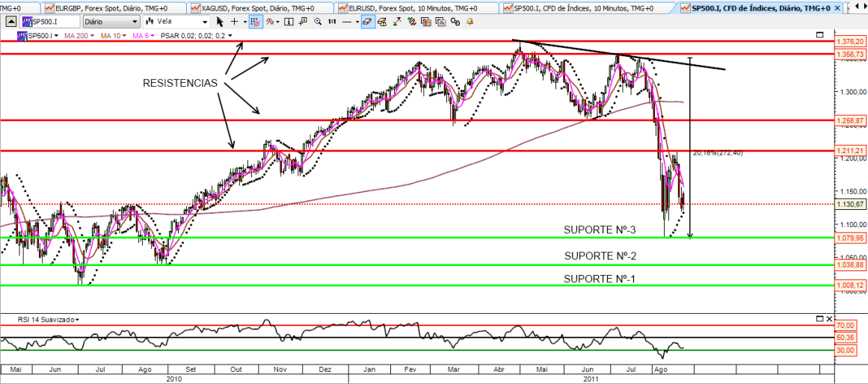Switch to SP500.I 10 Minutos tab
The height and width of the screenshot is (384, 868).
tap(587, 7)
